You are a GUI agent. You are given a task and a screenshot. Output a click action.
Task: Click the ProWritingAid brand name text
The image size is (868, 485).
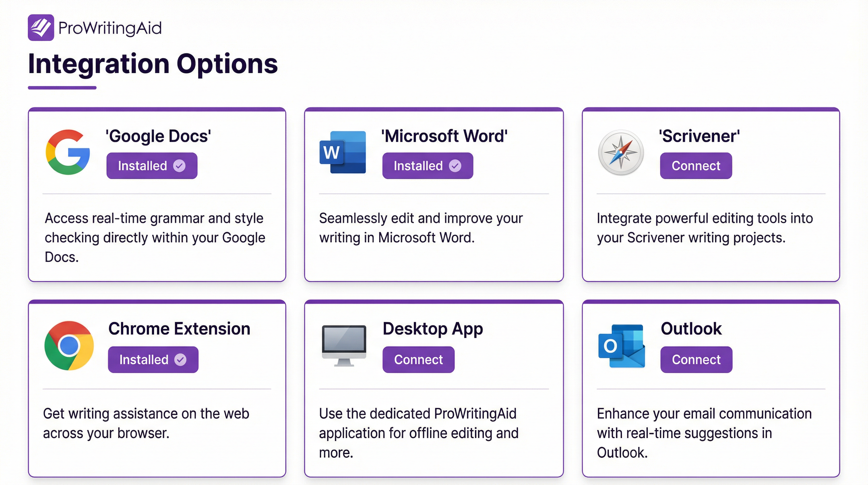point(110,28)
